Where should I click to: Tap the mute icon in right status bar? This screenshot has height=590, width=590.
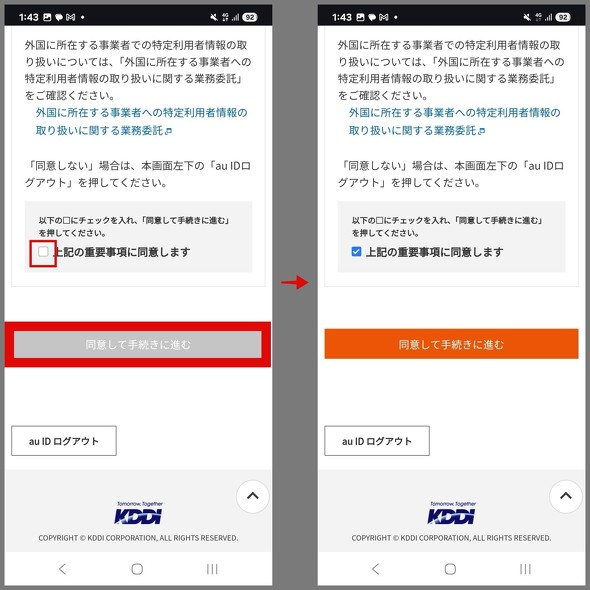[527, 17]
